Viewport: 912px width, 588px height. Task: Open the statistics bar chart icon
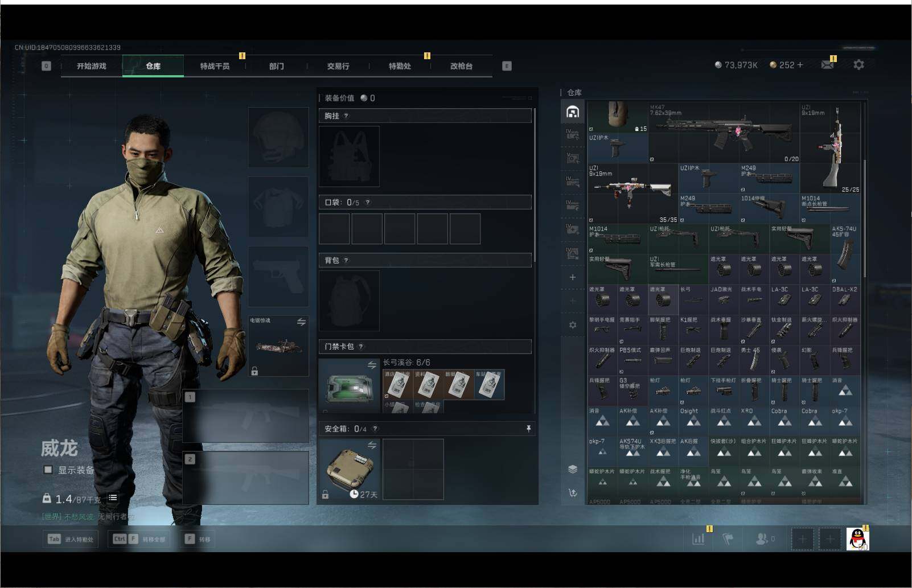(699, 538)
